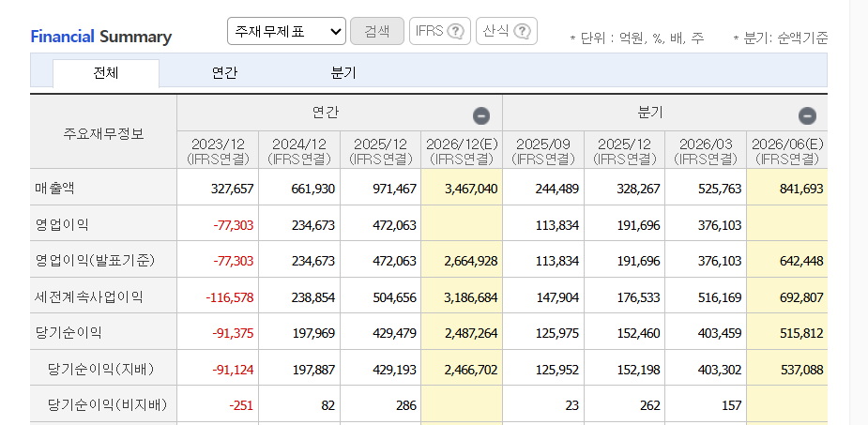Image resolution: width=868 pixels, height=425 pixels.
Task: Collapse the 분기 columns with the minus icon
Action: click(807, 116)
